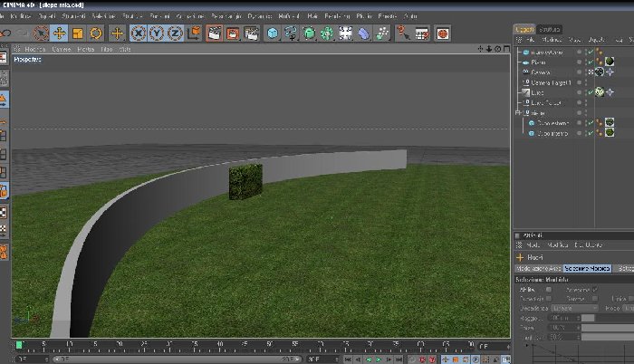Viewport: 634px width, 364px height.
Task: Open the MoGraph menu
Action: pyautogui.click(x=289, y=16)
